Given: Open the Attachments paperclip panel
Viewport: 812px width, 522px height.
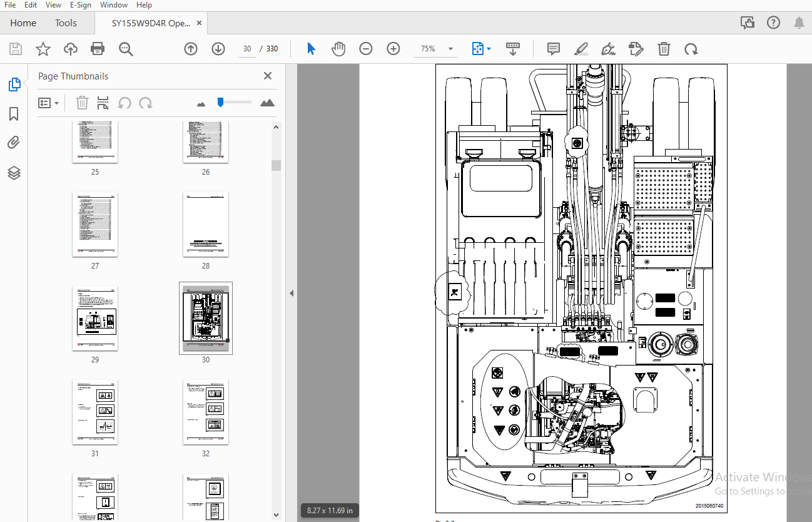Looking at the screenshot, I should coord(14,143).
